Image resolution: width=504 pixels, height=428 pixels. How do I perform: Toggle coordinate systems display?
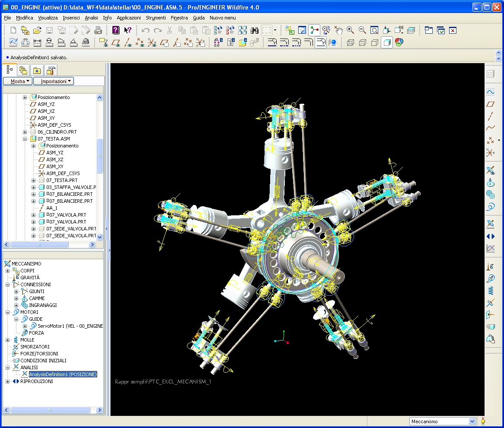pyautogui.click(x=152, y=42)
